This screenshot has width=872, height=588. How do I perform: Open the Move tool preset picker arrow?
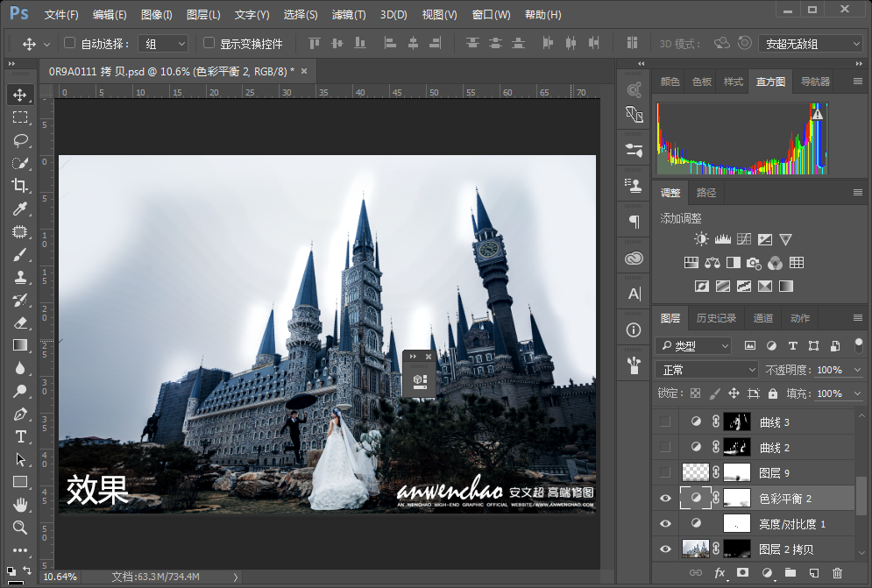(x=46, y=44)
